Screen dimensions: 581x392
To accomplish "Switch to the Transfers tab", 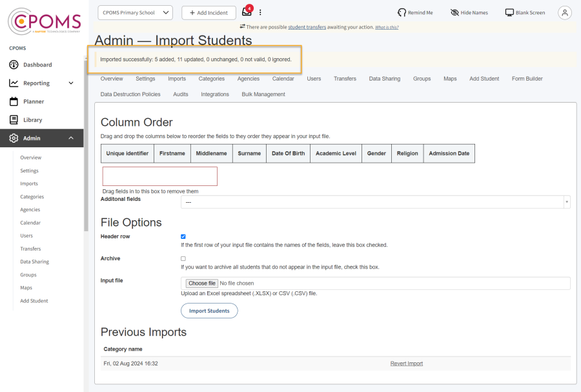I will click(345, 78).
